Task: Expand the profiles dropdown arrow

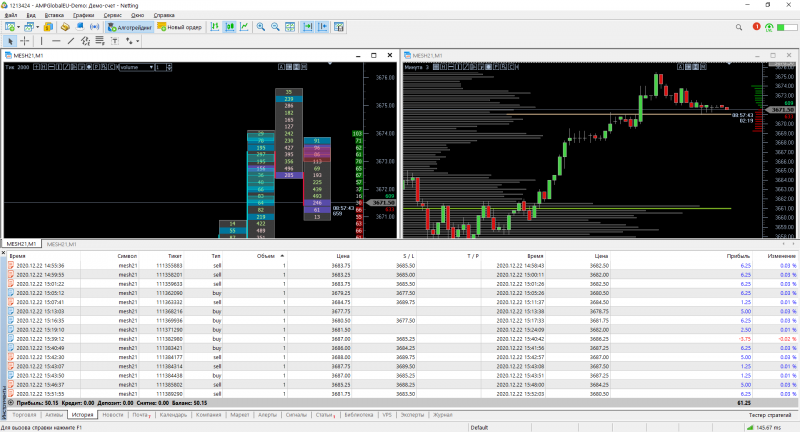Action: (x=38, y=27)
